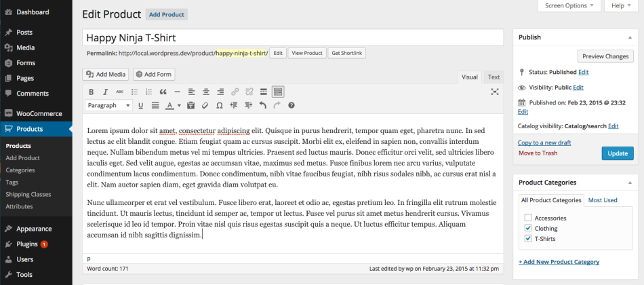Click the insert link icon
Screen dimensions: 644x285
tap(235, 92)
